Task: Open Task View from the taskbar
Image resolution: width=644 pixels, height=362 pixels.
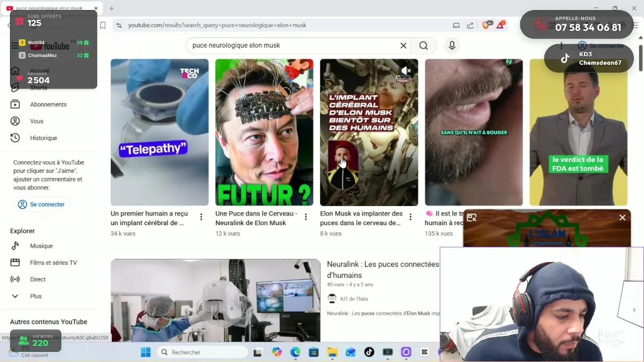Action: (258, 352)
